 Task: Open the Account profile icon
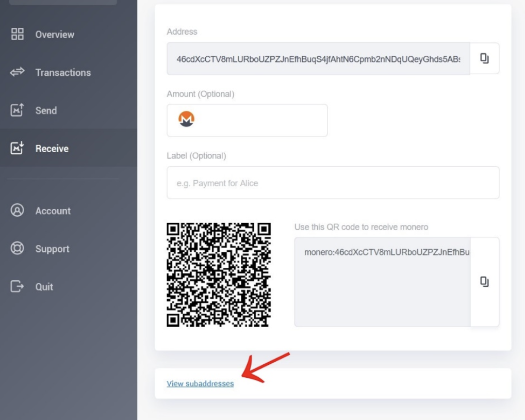tap(17, 211)
